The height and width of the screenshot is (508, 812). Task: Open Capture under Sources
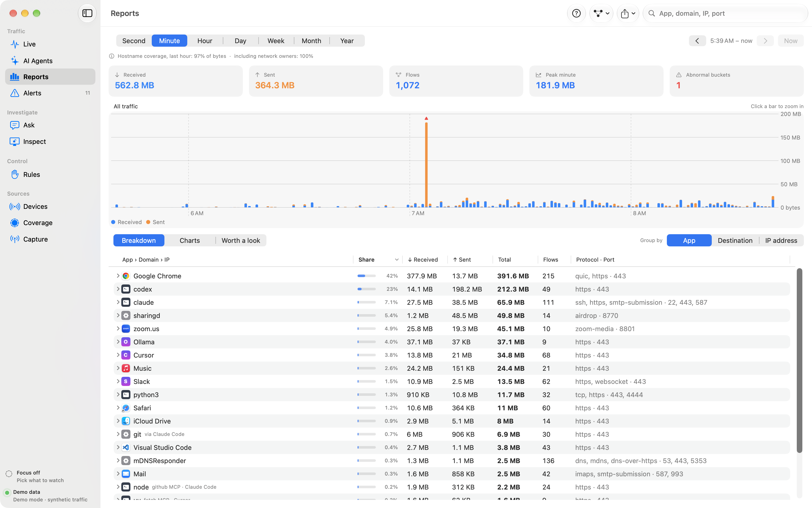tap(50, 239)
